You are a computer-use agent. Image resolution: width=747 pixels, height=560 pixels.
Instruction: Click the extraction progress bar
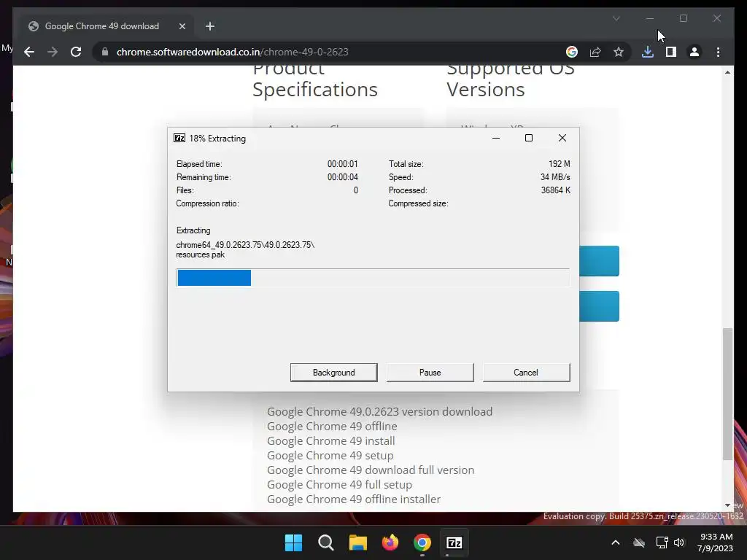pos(373,278)
